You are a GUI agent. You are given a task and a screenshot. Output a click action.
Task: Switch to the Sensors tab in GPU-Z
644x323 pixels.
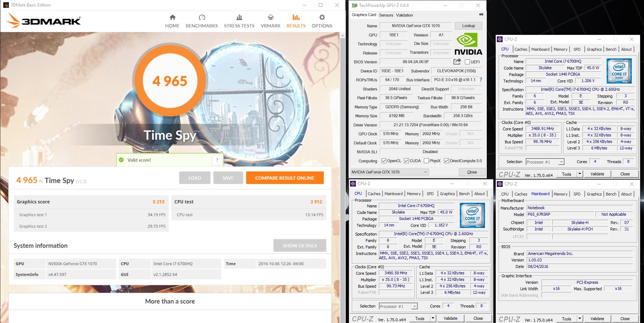tap(386, 15)
